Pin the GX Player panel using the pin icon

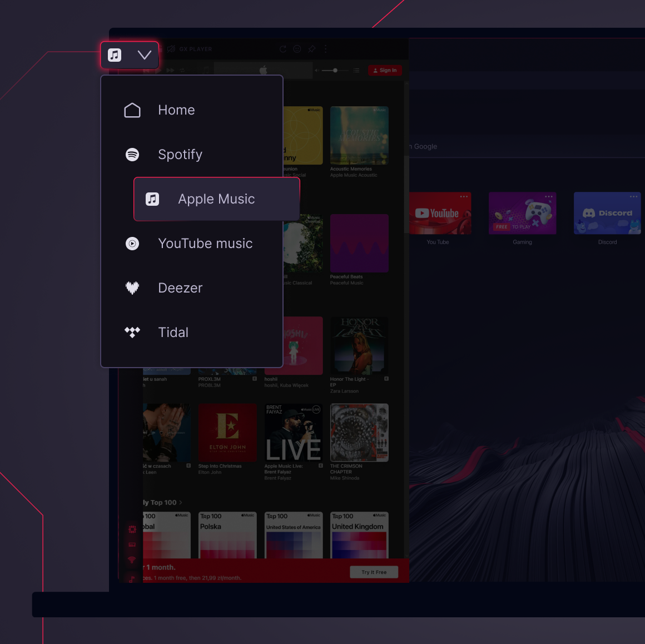(x=311, y=49)
